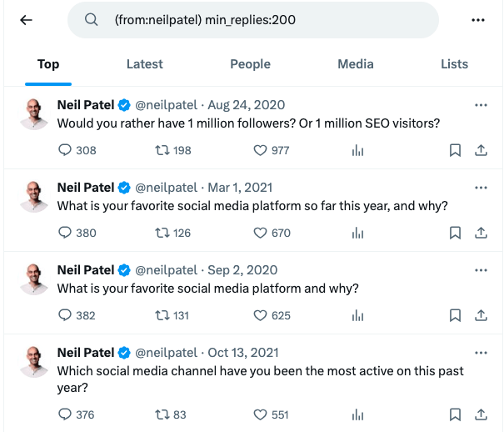
Task: Share the Mar 1, 2021 tweet
Action: coord(481,234)
